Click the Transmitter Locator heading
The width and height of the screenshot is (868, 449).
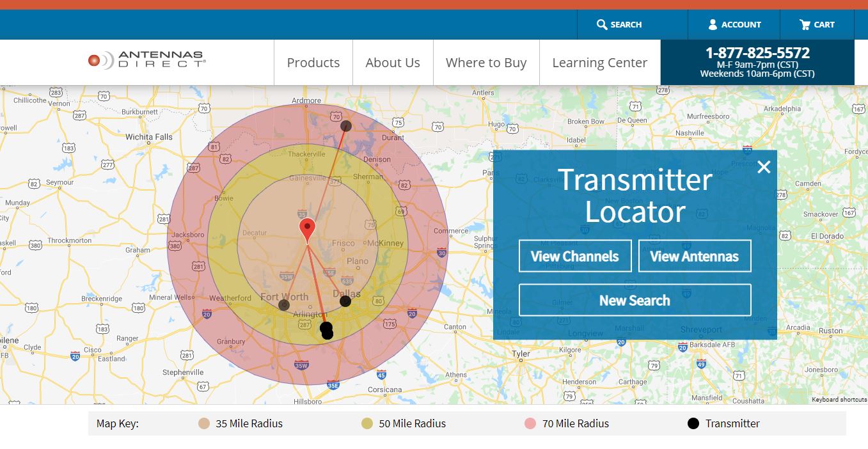pos(635,196)
